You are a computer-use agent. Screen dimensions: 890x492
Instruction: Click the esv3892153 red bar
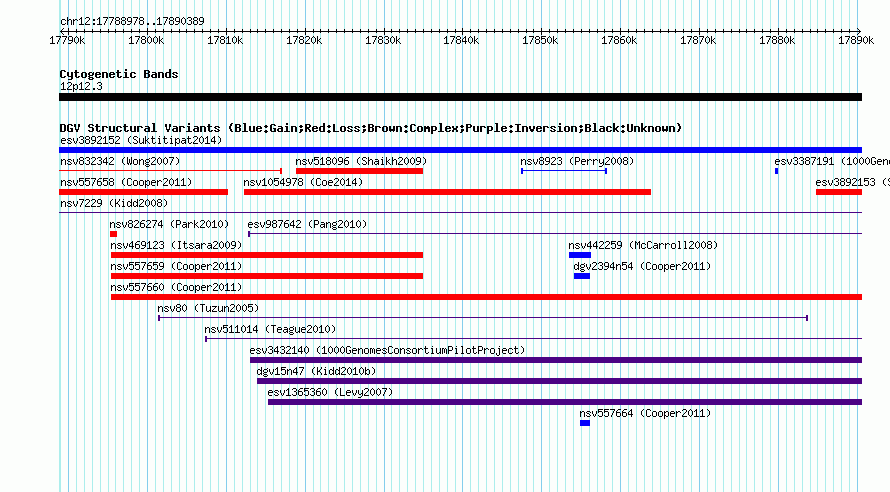(839, 192)
